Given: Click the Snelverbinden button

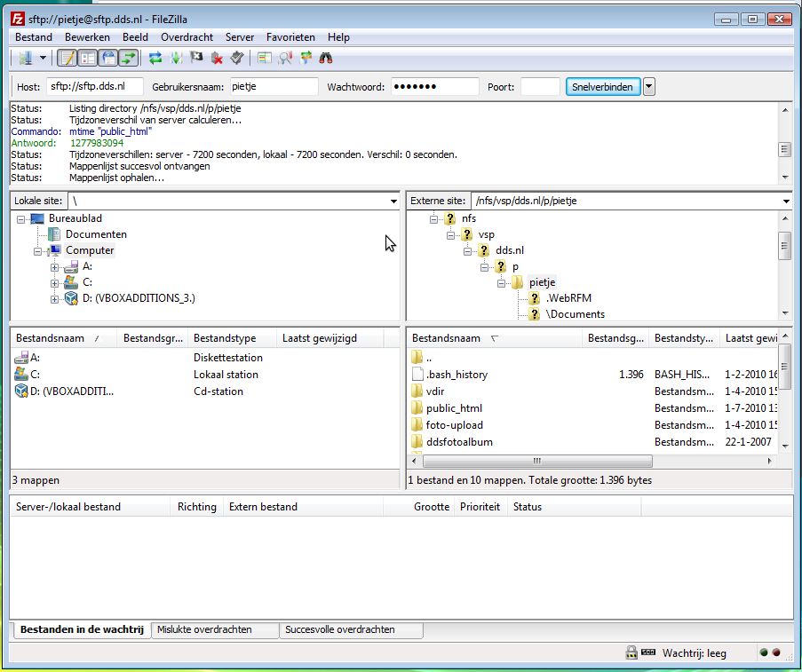Looking at the screenshot, I should pyautogui.click(x=602, y=87).
